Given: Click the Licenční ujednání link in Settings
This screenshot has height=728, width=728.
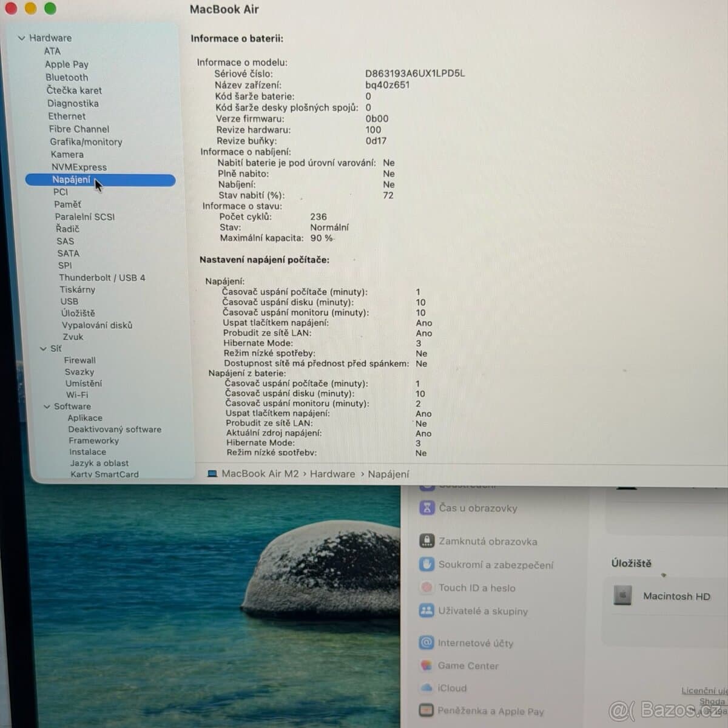Looking at the screenshot, I should click(x=704, y=691).
